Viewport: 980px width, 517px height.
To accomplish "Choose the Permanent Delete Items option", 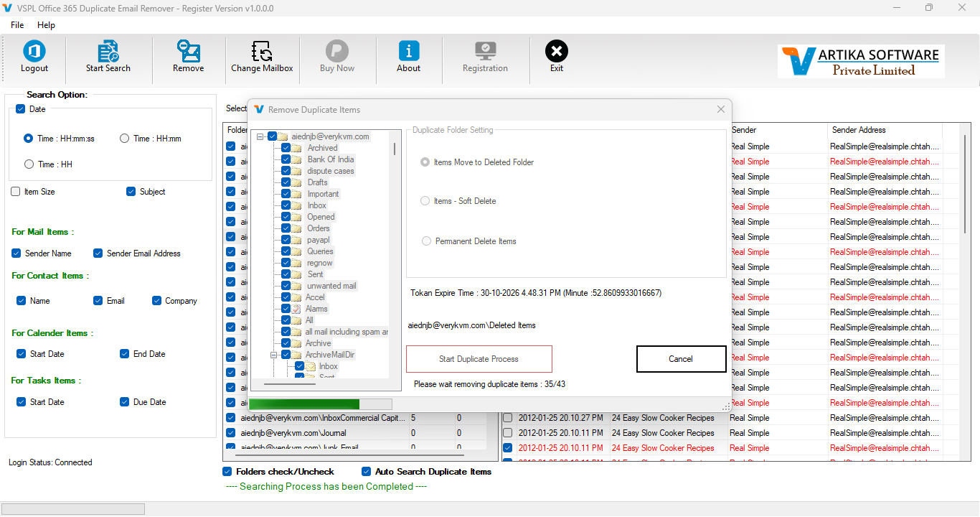I will 426,241.
